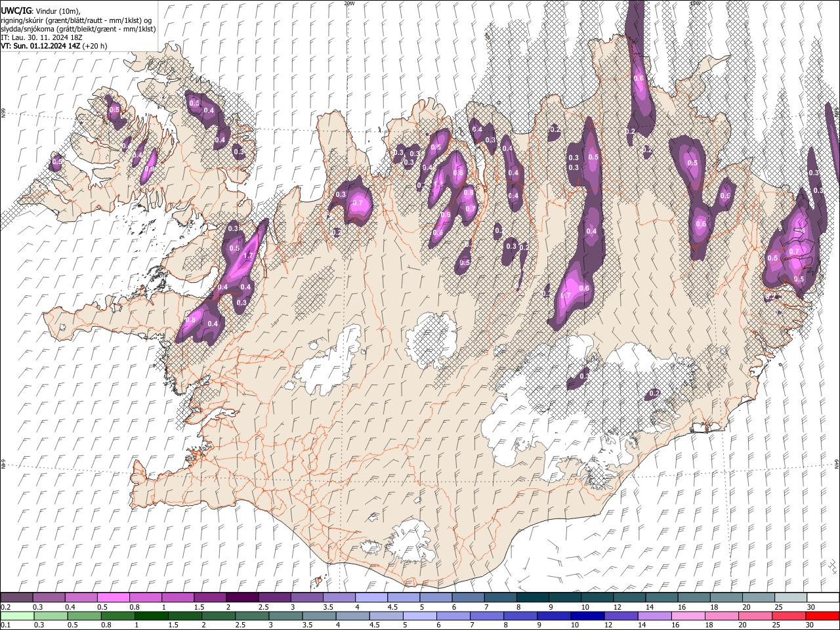Select the pale lavender upper-legend swatch starting at 4
This screenshot has height=630, width=840.
point(371,598)
